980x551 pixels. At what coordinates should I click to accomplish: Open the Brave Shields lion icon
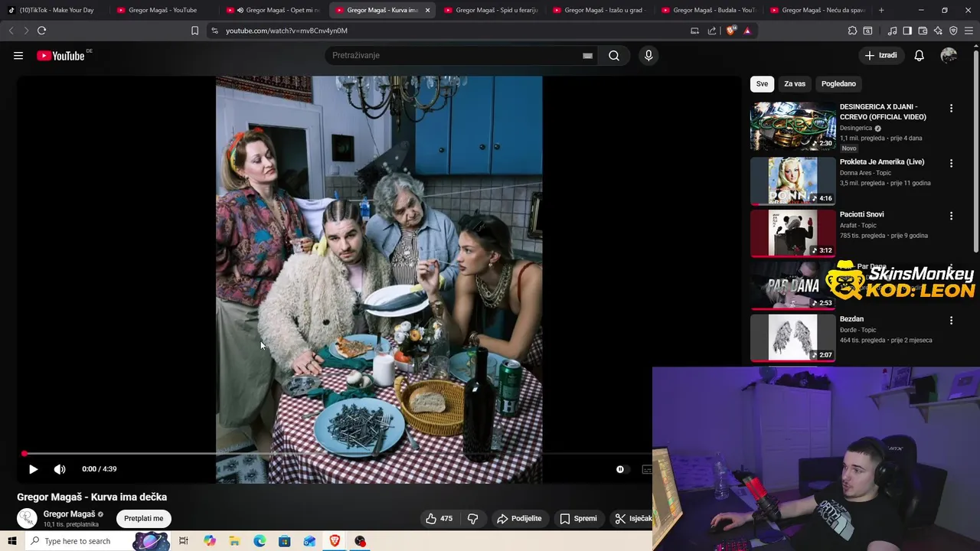point(731,31)
